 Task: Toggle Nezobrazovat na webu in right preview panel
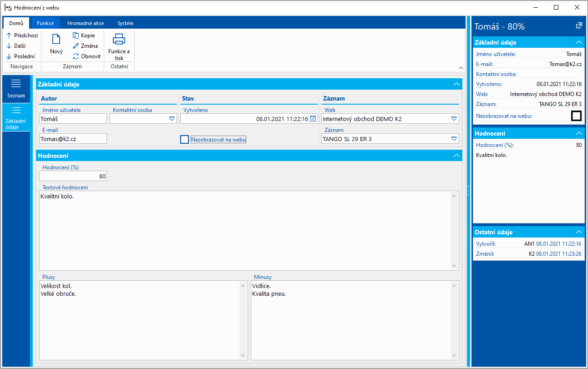pyautogui.click(x=576, y=116)
